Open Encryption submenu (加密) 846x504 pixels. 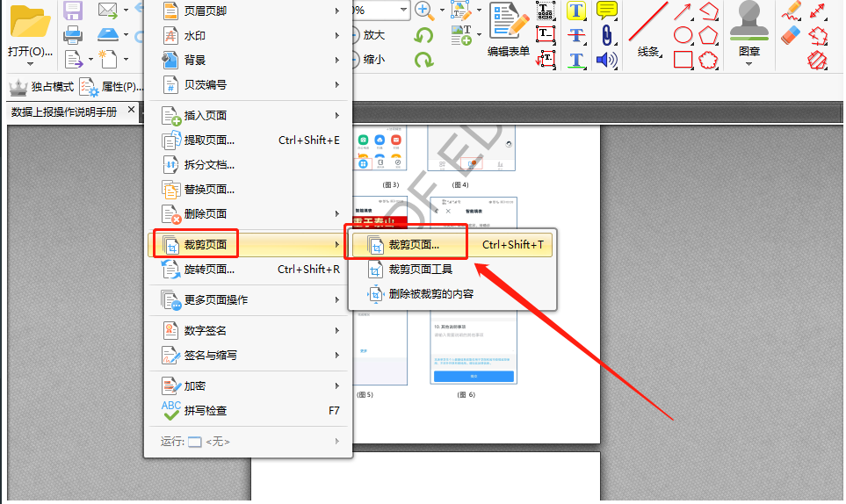(x=250, y=386)
